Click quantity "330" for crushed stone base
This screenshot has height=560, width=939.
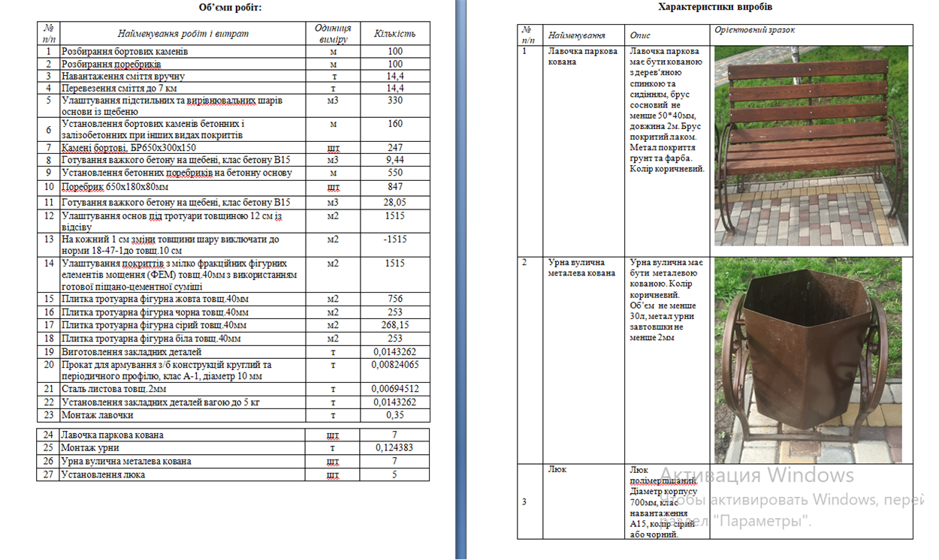click(x=395, y=100)
